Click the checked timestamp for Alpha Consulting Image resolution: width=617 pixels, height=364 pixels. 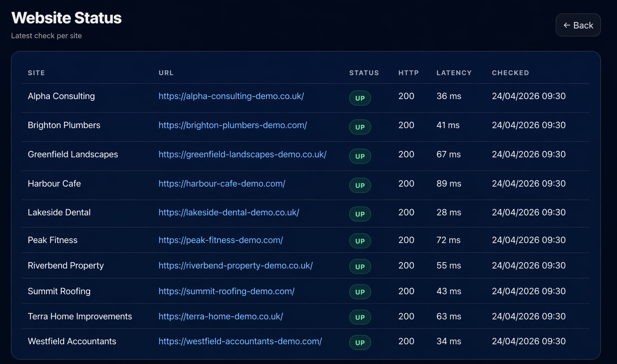point(529,96)
